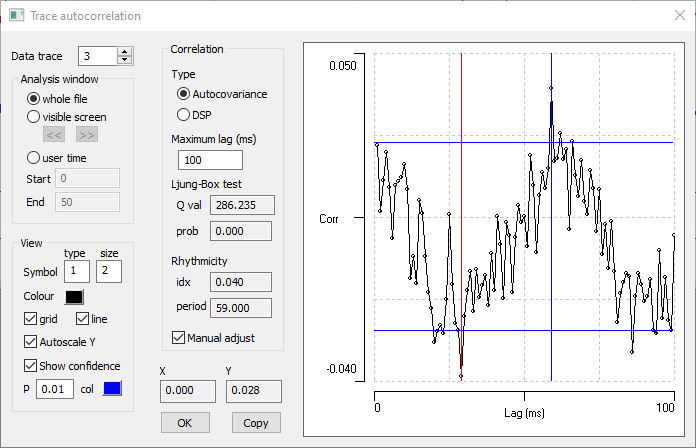Select the visible screen radio button
Screen dimensions: 696x448
33,117
